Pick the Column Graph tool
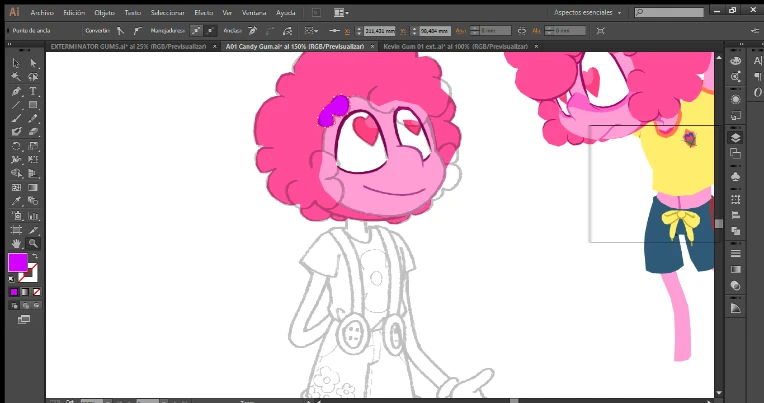The width and height of the screenshot is (764, 403). [33, 216]
